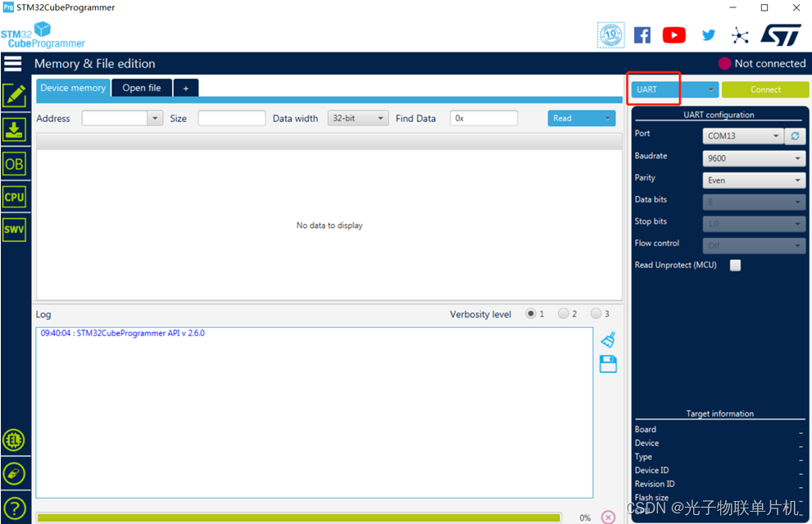The image size is (812, 524).
Task: Open the Address field dropdown arrow
Action: [x=155, y=118]
